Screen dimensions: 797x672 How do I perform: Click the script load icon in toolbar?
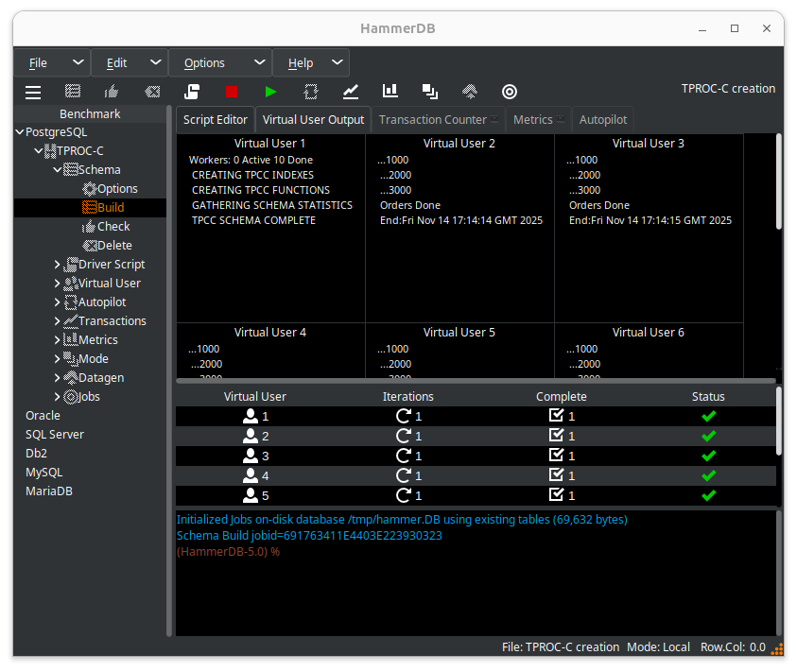pos(192,92)
